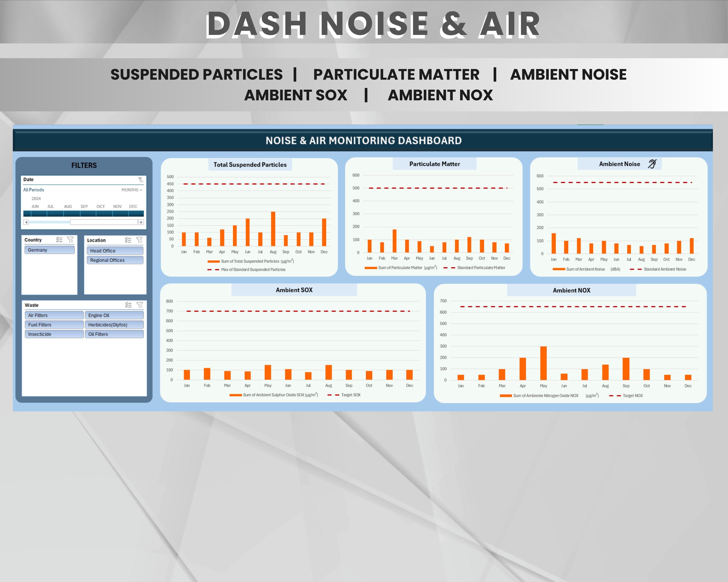The height and width of the screenshot is (582, 728).
Task: Open multi-select mode on the Country slicer
Action: (x=59, y=240)
